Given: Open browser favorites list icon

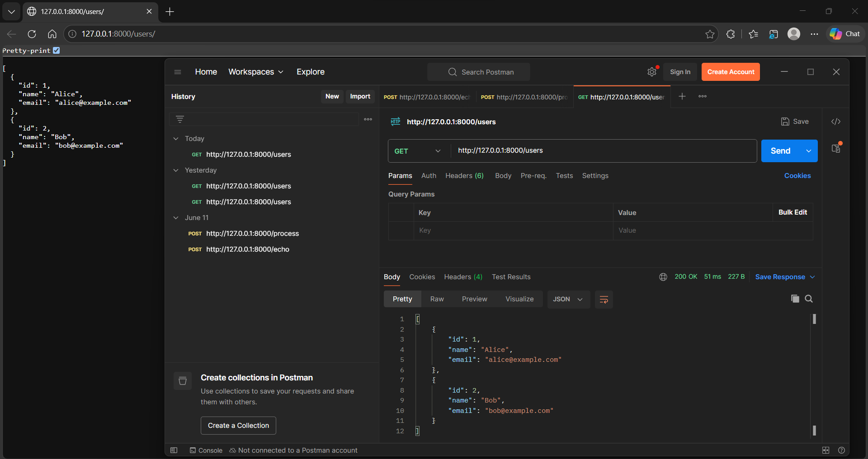Looking at the screenshot, I should pos(753,34).
